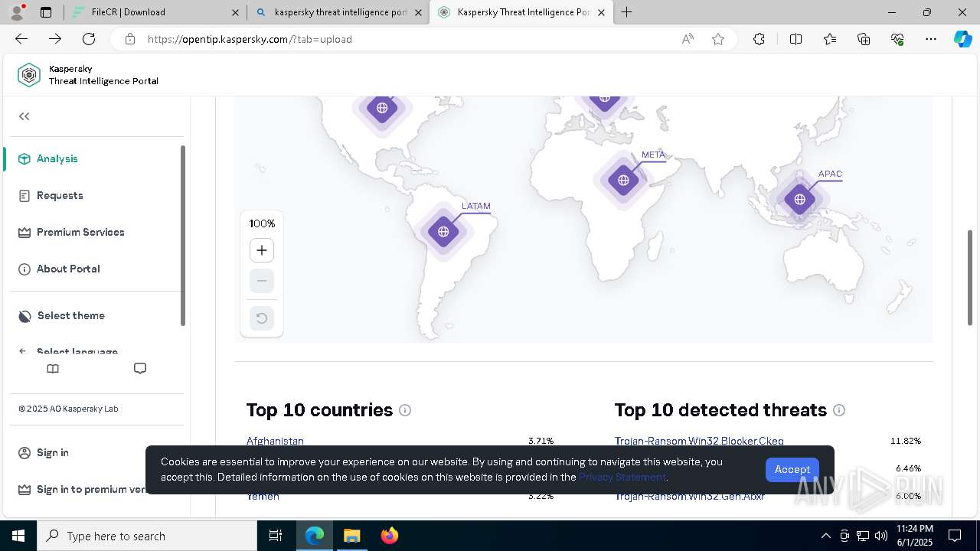Image resolution: width=980 pixels, height=551 pixels.
Task: Open a new browser tab
Action: tap(627, 11)
